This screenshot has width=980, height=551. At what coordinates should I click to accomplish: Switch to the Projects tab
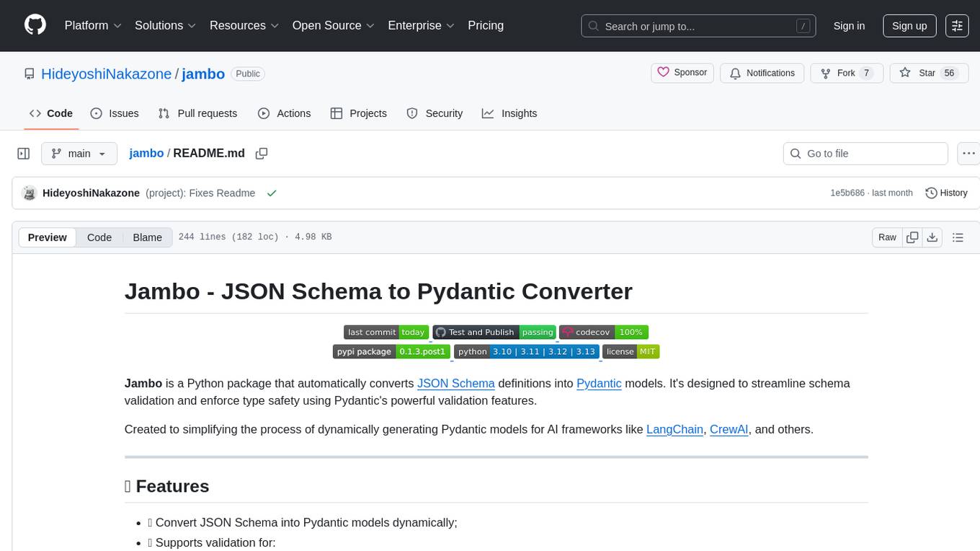(x=359, y=113)
